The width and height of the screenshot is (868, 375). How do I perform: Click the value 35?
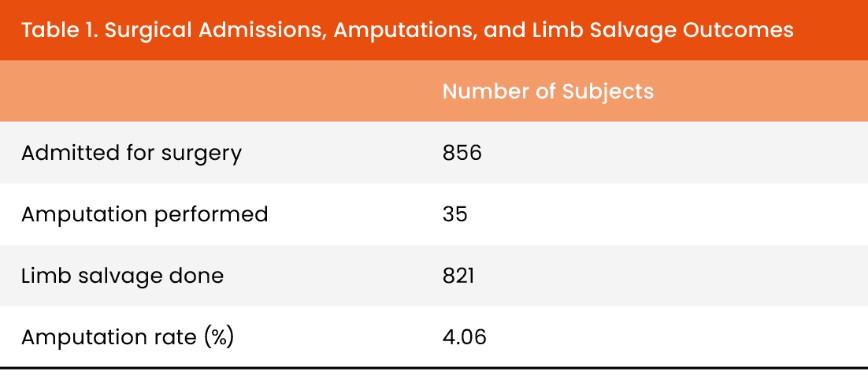pyautogui.click(x=454, y=213)
